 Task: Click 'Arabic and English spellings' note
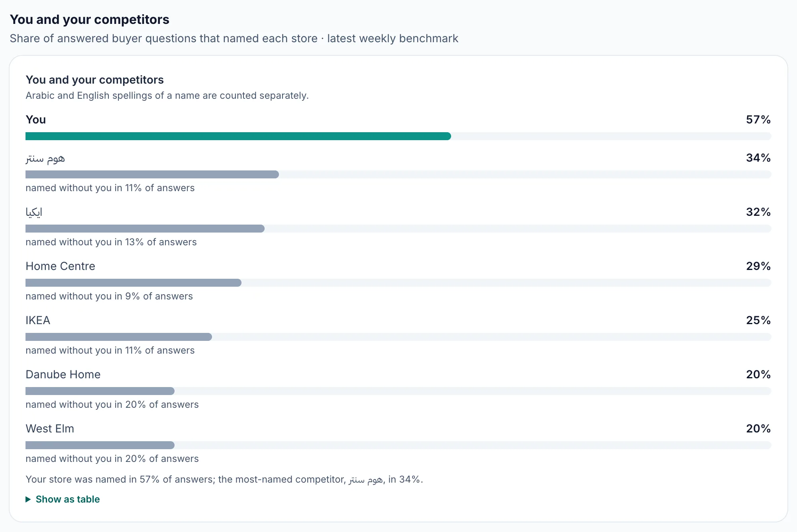pyautogui.click(x=167, y=96)
